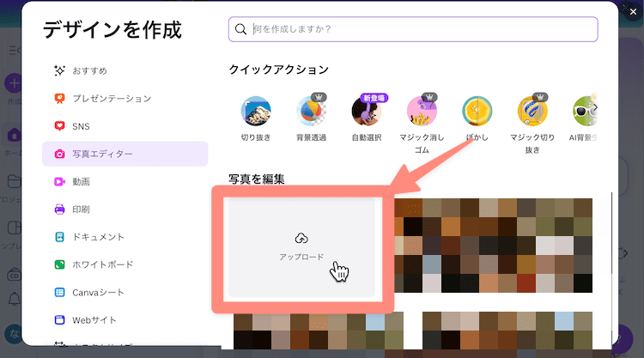The height and width of the screenshot is (358, 644).
Task: Click the Canvaシート table icon
Action: click(x=59, y=292)
